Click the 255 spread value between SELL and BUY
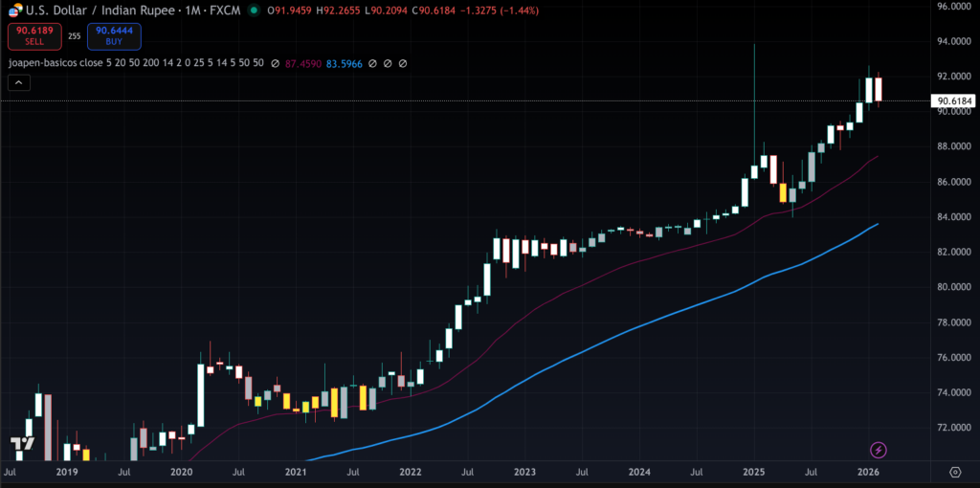 coord(74,36)
